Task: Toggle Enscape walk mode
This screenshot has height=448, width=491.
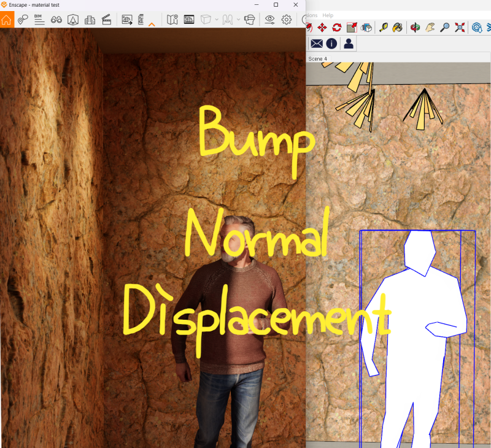Action: tap(226, 19)
